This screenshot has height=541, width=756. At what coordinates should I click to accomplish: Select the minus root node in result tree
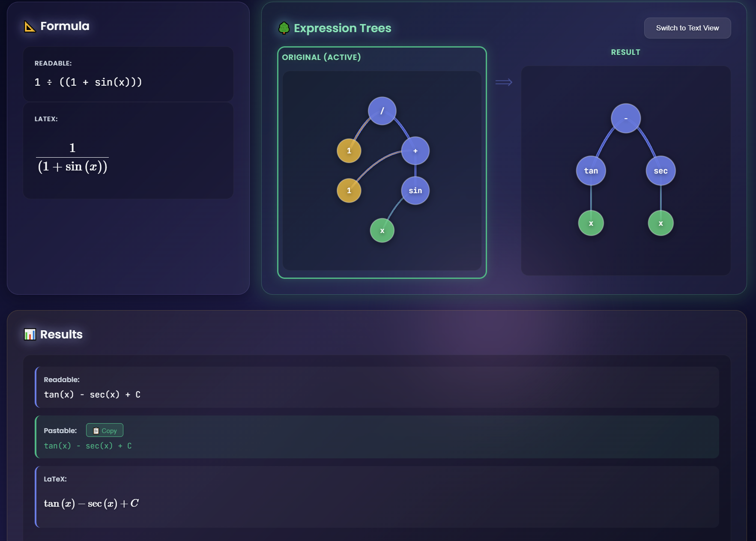click(x=626, y=118)
